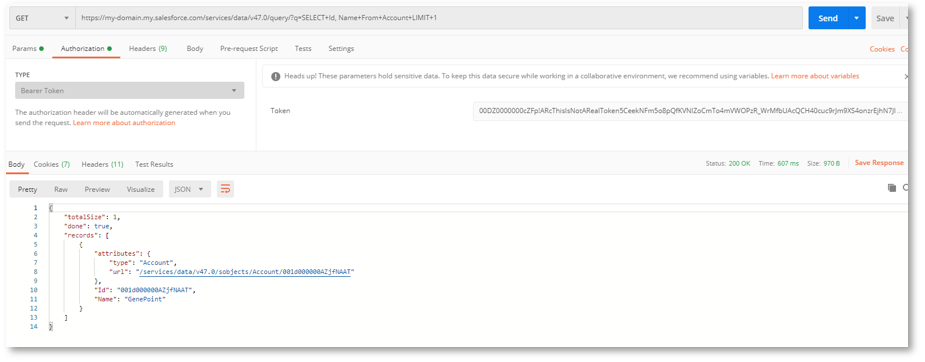Open the Settings tab
The width and height of the screenshot is (925, 362).
tap(341, 48)
